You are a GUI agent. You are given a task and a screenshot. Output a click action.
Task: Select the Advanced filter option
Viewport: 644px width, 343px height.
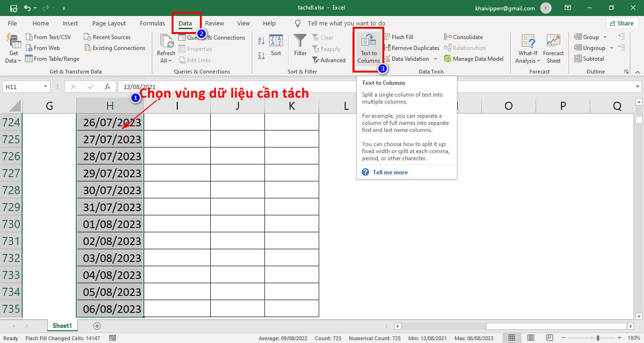point(330,60)
